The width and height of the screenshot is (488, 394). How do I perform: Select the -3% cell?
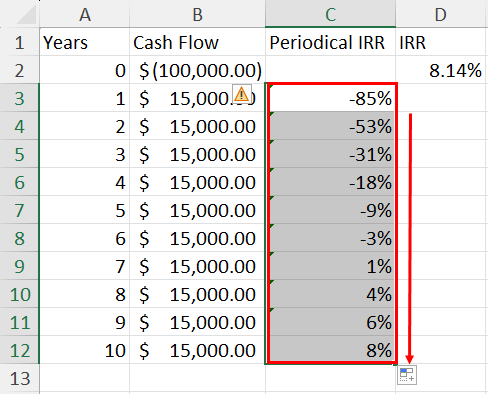pyautogui.click(x=330, y=238)
